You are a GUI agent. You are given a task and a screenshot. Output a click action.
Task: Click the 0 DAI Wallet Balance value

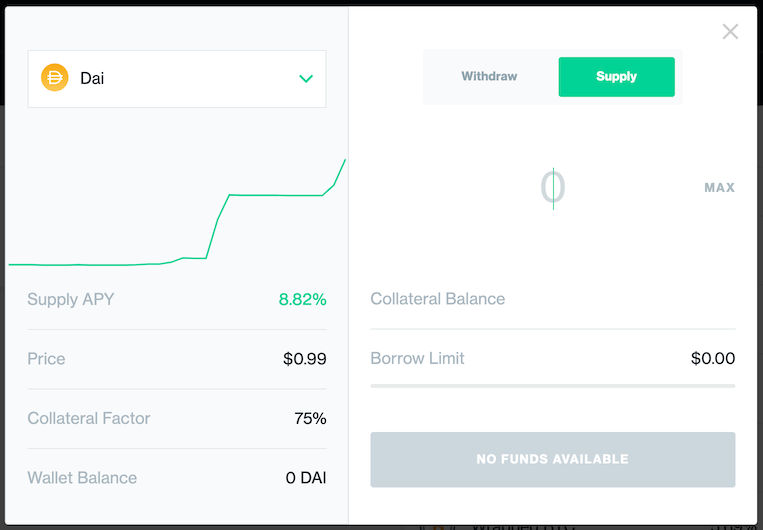306,478
